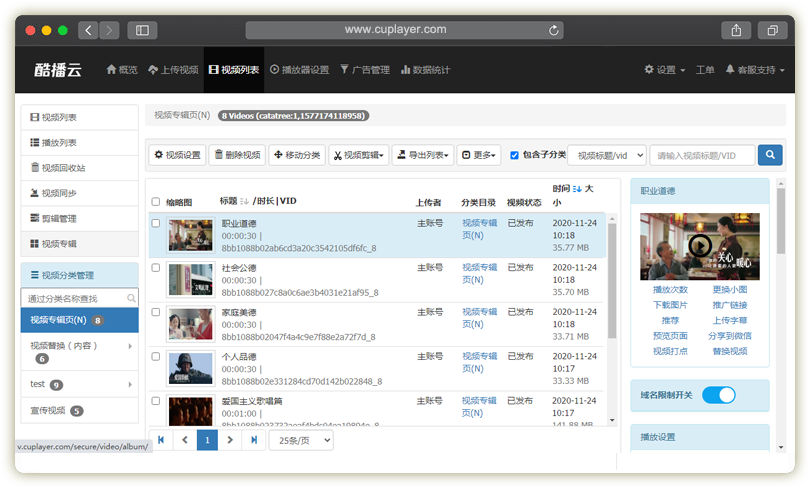Click the Safari share icon
The width and height of the screenshot is (810, 488).
(x=736, y=30)
